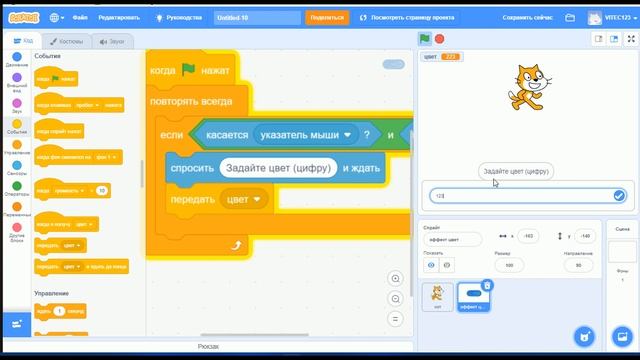Click the Направление direction field
Screen dimensions: 640x360
[x=578, y=265]
